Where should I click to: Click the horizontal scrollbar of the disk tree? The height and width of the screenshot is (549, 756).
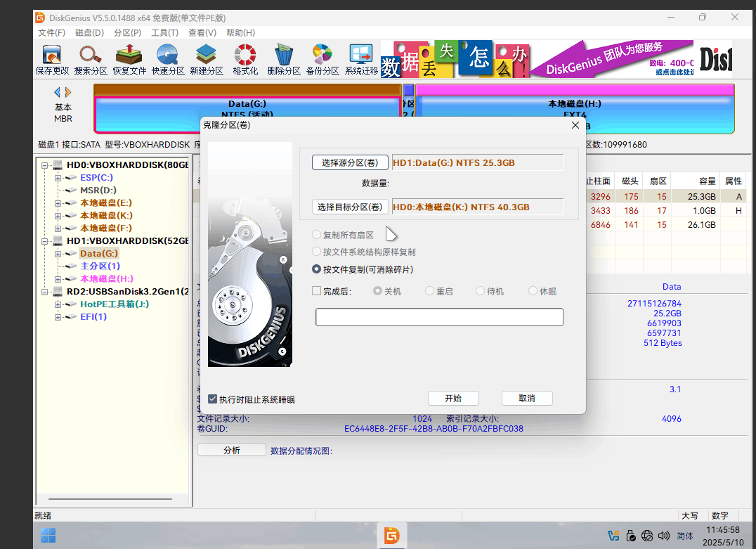[x=110, y=499]
